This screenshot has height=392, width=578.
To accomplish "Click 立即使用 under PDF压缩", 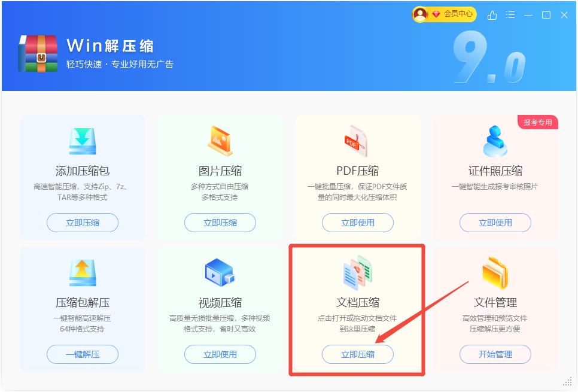I will point(358,223).
